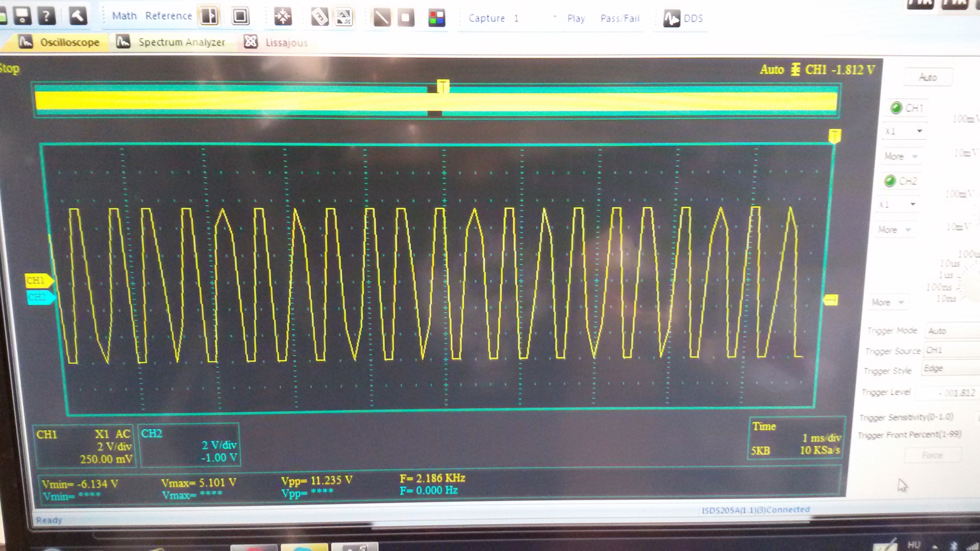The height and width of the screenshot is (551, 980).
Task: Click the hammer tool icon
Action: [x=78, y=16]
